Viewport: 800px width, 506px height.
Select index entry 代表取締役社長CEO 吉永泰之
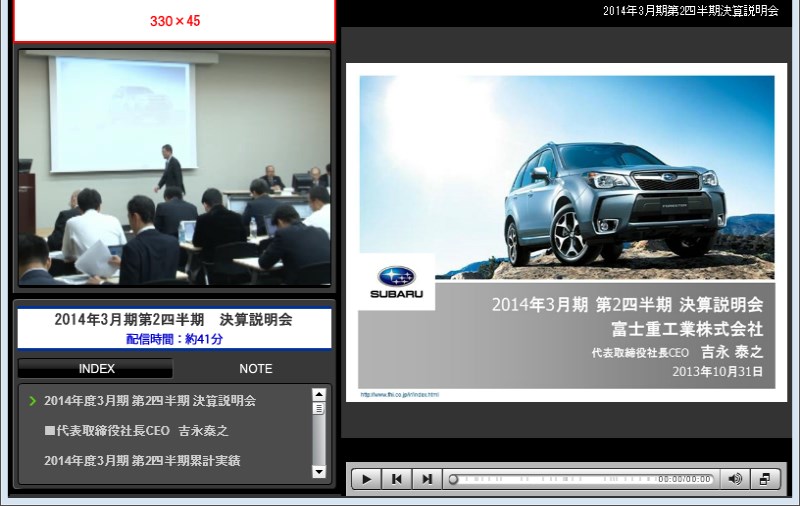(136, 431)
